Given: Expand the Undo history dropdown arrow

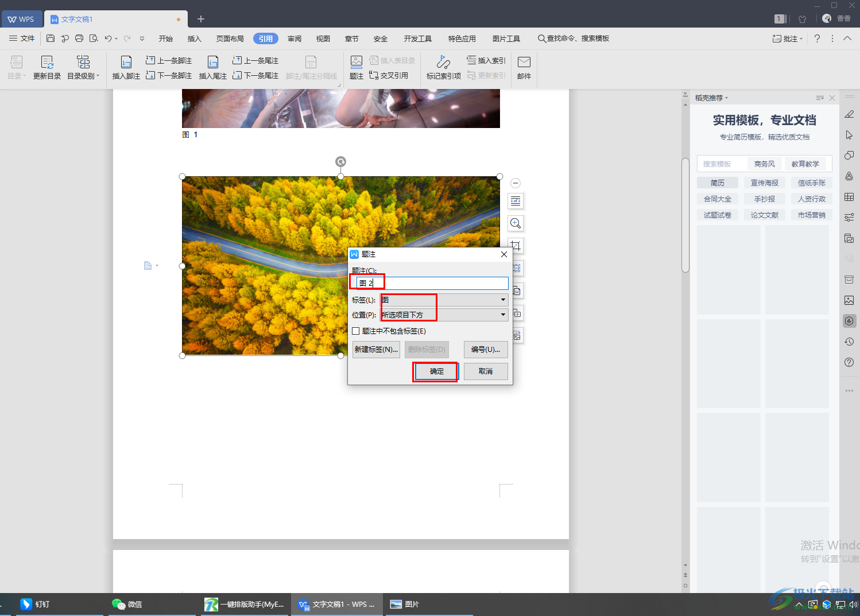Looking at the screenshot, I should [x=116, y=39].
